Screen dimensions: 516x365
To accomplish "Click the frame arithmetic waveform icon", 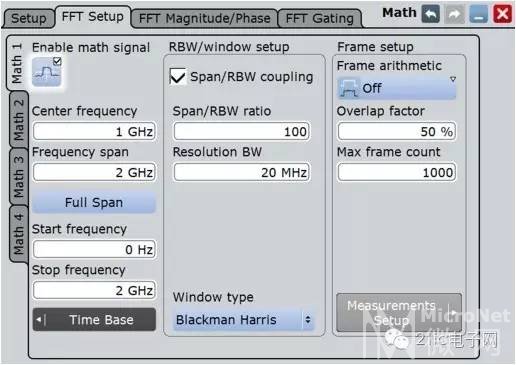I will [x=348, y=89].
